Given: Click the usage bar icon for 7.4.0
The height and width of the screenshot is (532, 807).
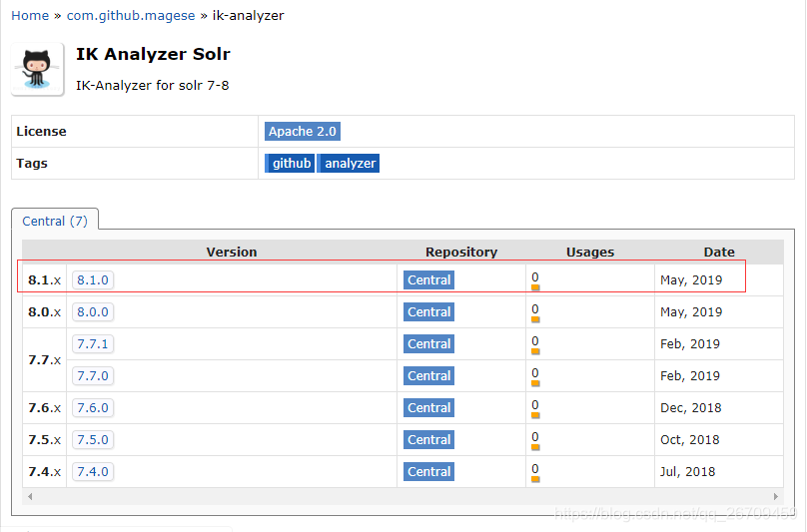Looking at the screenshot, I should [535, 479].
